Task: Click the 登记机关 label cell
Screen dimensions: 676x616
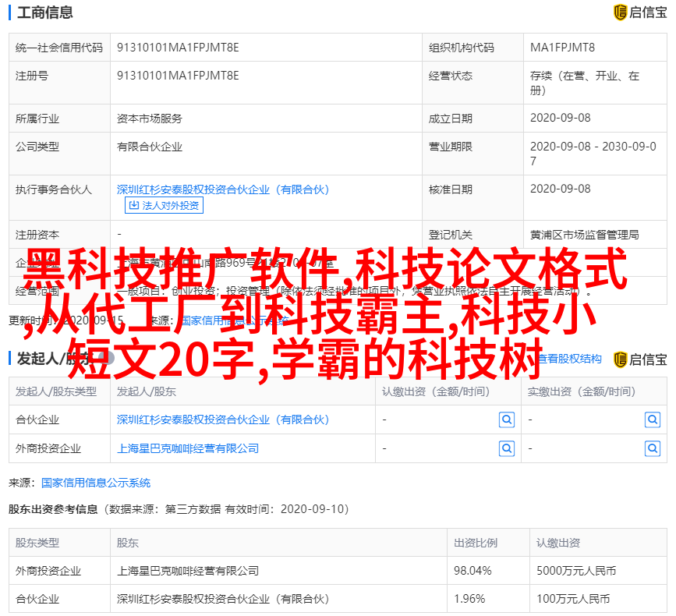Action: click(x=473, y=235)
